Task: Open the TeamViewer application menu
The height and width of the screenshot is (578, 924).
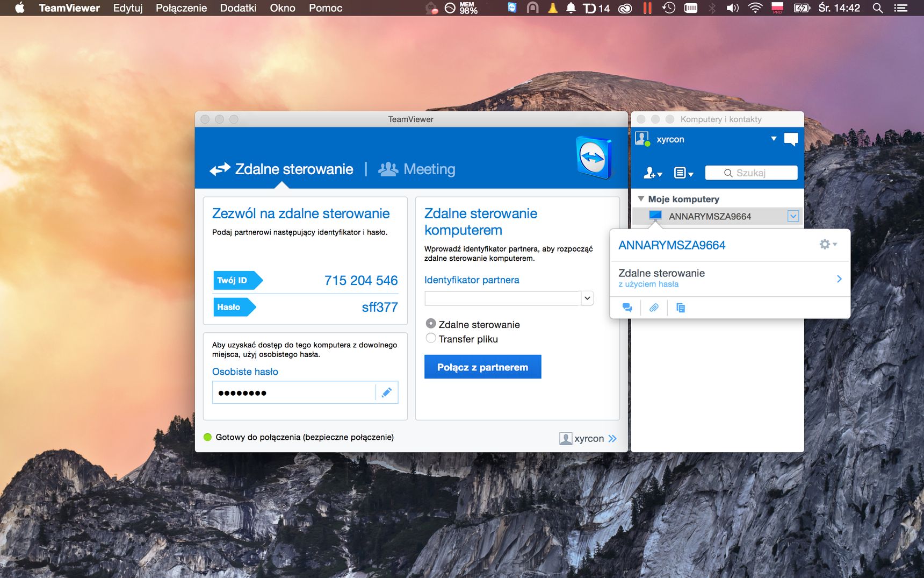Action: [69, 8]
